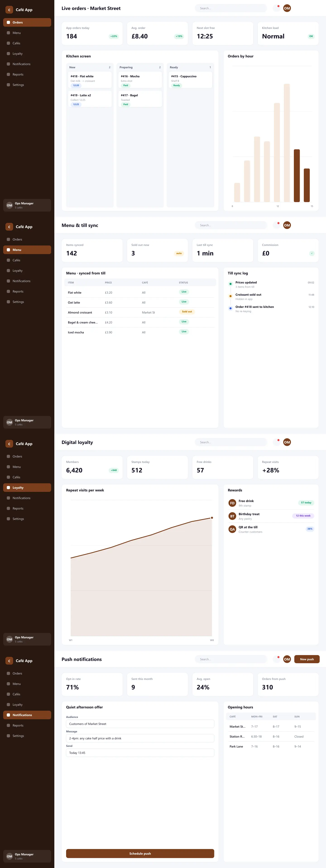
Task: Click the FD avatar of the Free drink reward
Action: pos(232,503)
